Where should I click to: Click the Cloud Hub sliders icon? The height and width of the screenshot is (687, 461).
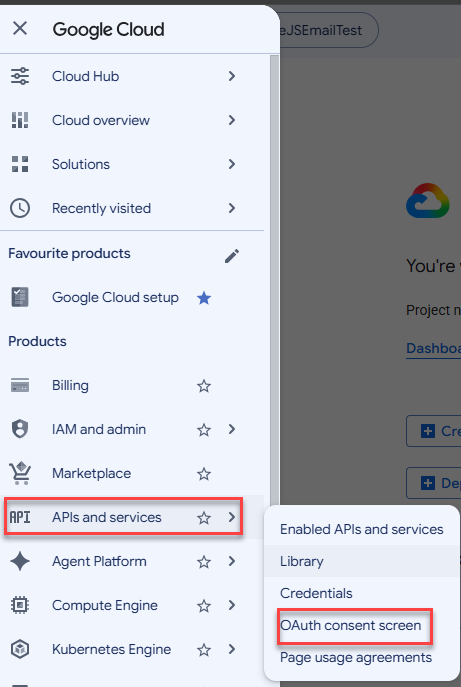pos(20,76)
